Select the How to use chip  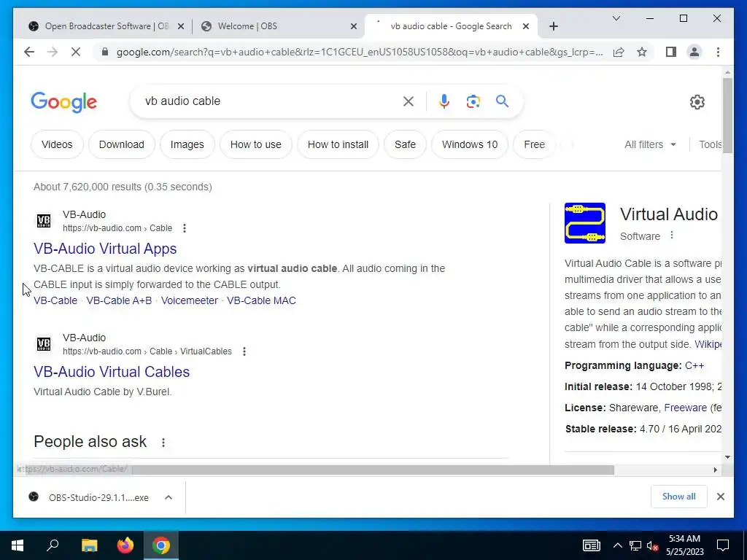[256, 144]
